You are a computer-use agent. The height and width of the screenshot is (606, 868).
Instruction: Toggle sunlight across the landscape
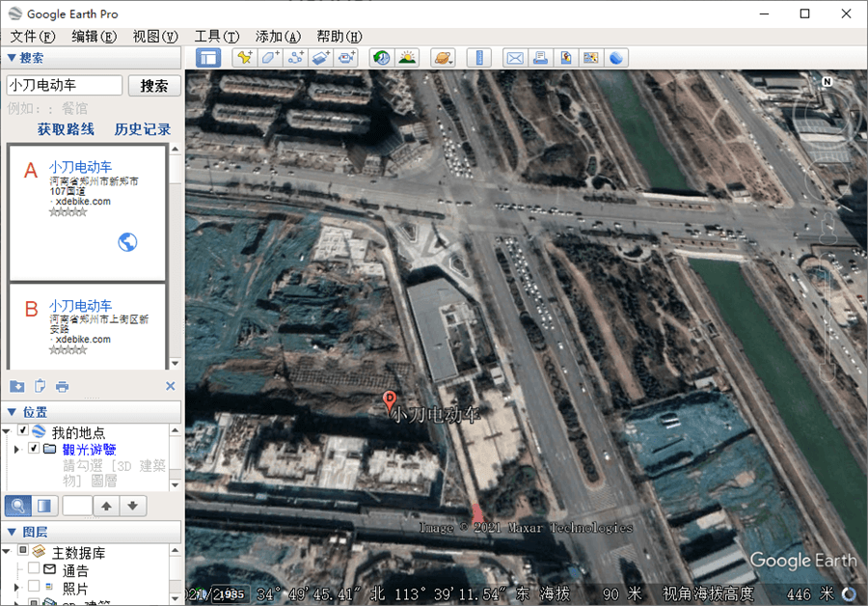point(407,58)
